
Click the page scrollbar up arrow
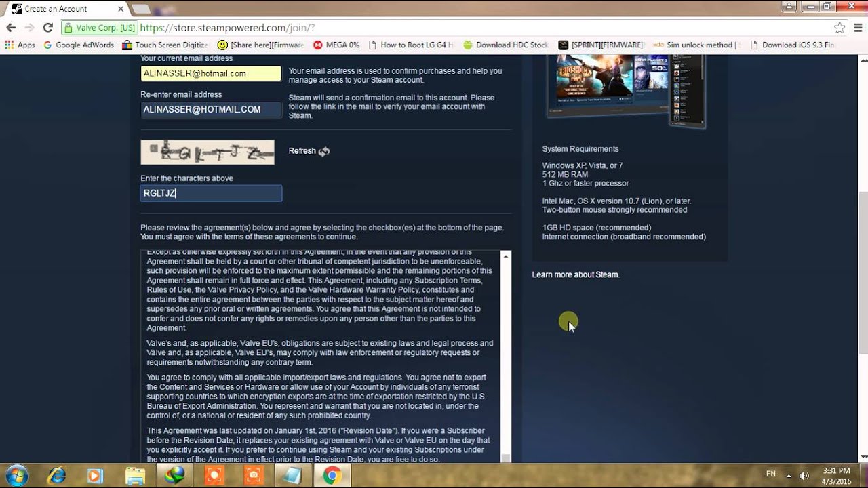862,60
